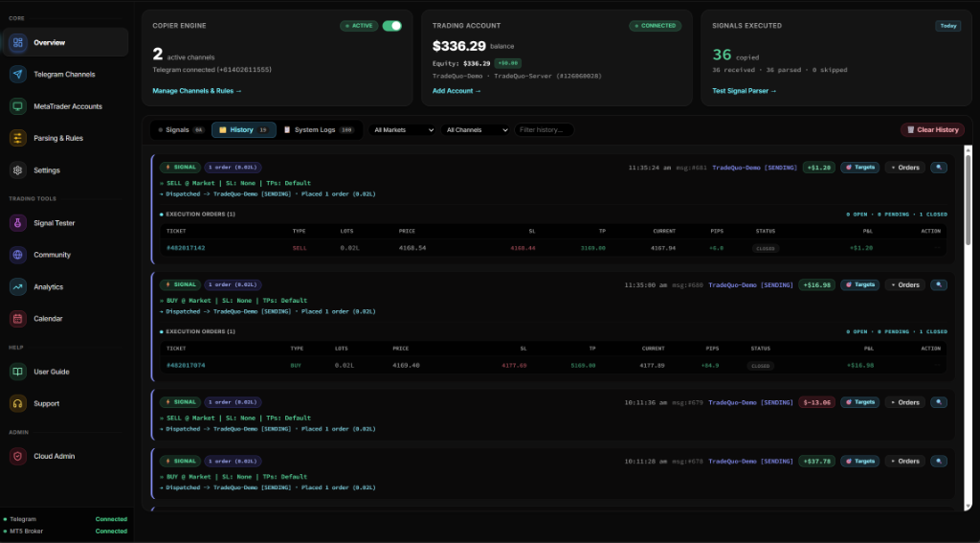This screenshot has height=543, width=980.
Task: Click the Today filter on Signals Executed
Action: [948, 26]
